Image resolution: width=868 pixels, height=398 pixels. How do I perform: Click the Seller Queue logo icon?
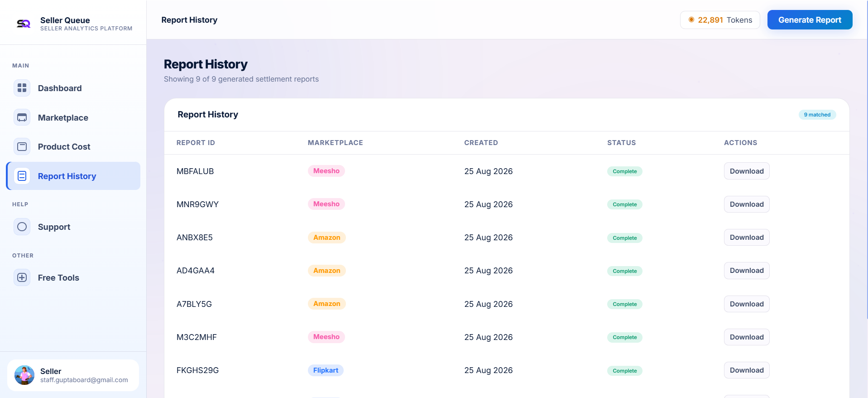pyautogui.click(x=24, y=24)
